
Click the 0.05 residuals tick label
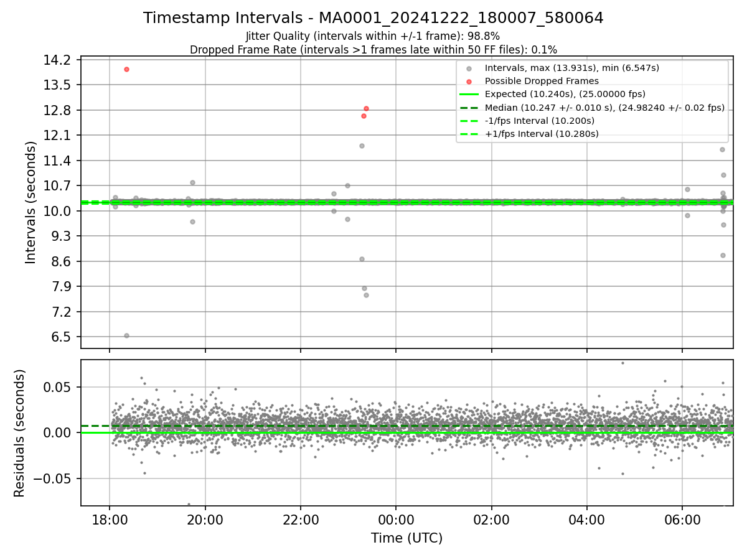tap(57, 387)
